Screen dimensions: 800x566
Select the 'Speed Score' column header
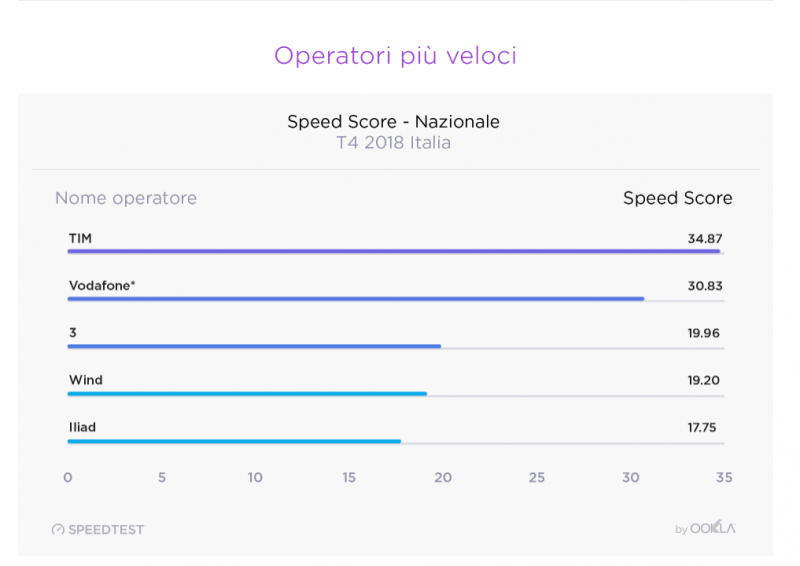677,198
